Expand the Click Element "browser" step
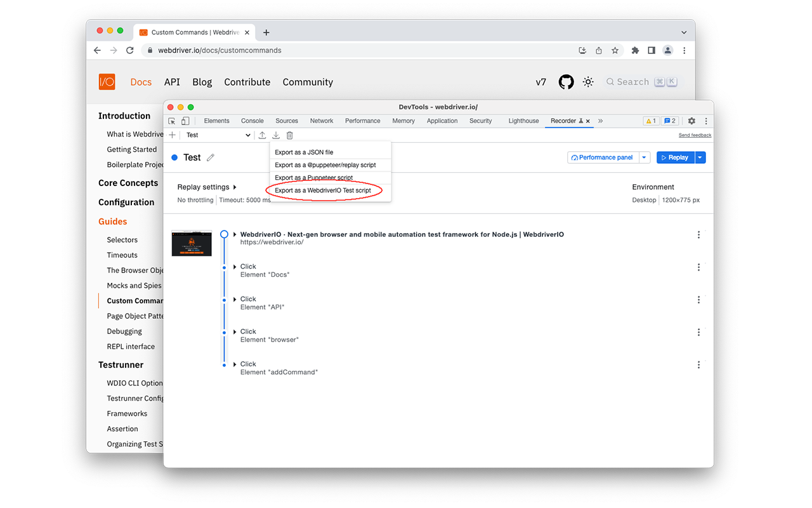Screen dimensions: 812x508 (x=235, y=331)
